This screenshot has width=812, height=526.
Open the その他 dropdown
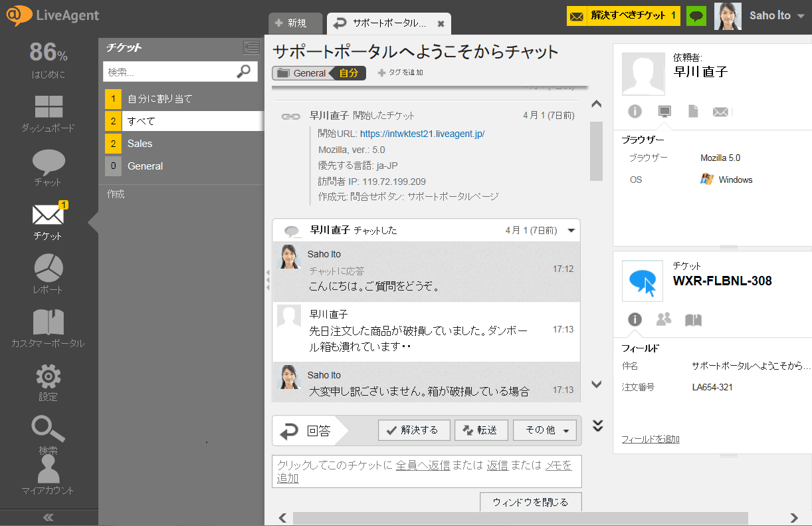pyautogui.click(x=546, y=430)
